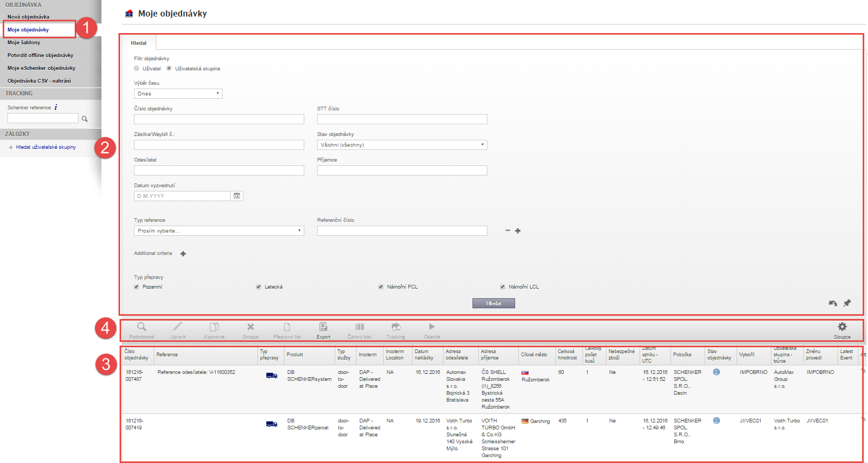This screenshot has height=463, width=868.
Task: Open Nová objednávka in sidebar
Action: click(28, 17)
